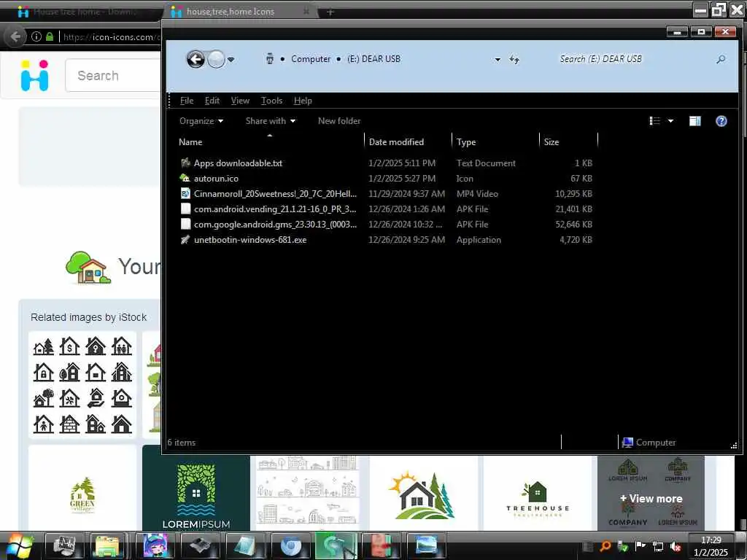Open the address bar history dropdown
747x560 pixels.
click(498, 60)
